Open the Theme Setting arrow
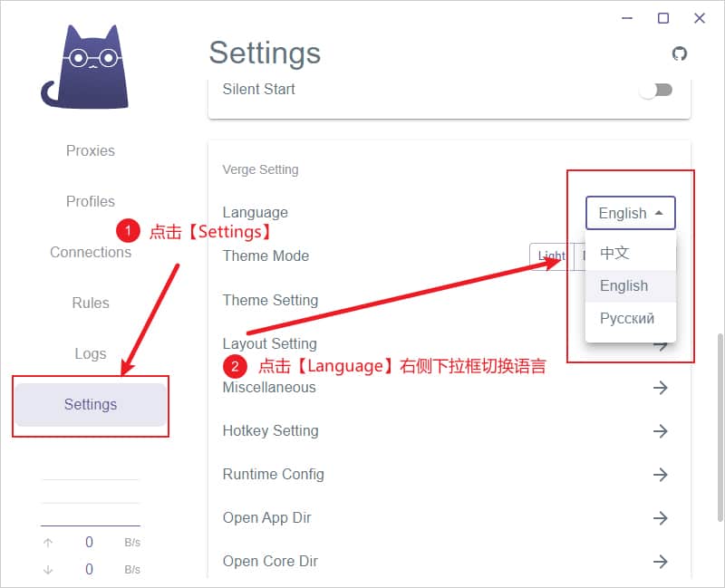The height and width of the screenshot is (588, 725). 661,300
